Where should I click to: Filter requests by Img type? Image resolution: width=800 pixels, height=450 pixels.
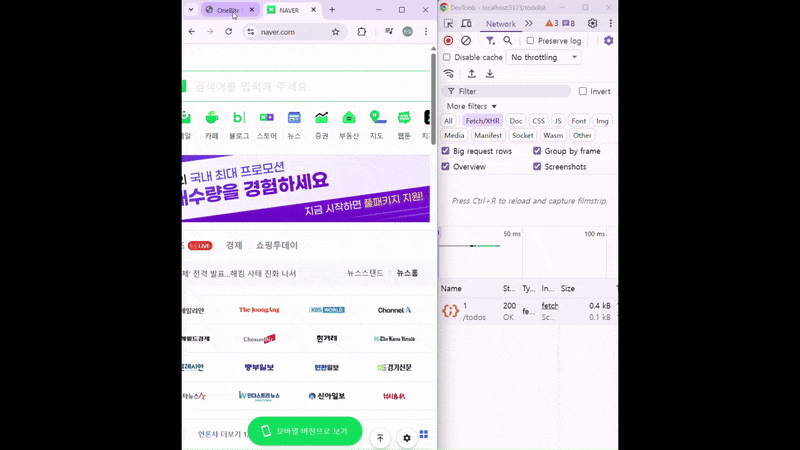tap(602, 121)
